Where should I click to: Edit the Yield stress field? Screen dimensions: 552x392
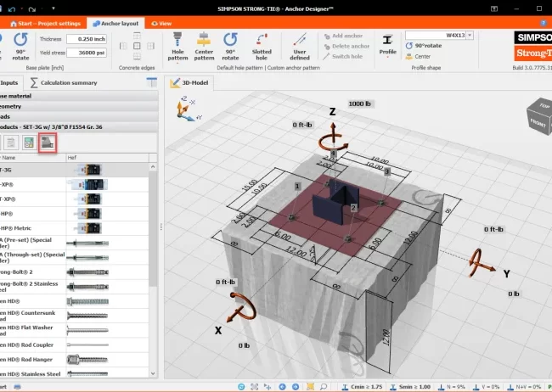pyautogui.click(x=87, y=53)
